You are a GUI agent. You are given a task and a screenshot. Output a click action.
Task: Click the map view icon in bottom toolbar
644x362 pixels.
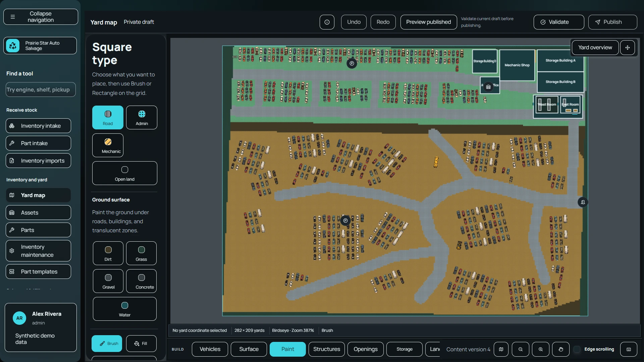tap(501, 349)
